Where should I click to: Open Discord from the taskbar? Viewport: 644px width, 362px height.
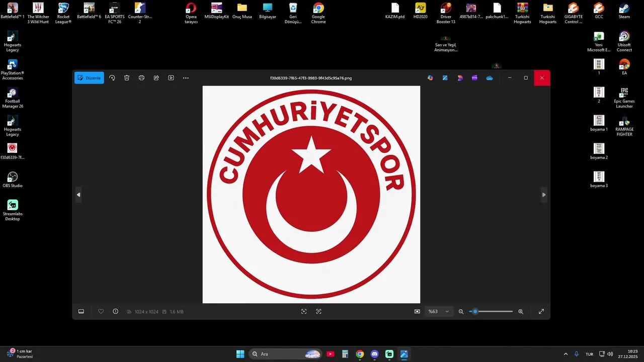(x=374, y=354)
